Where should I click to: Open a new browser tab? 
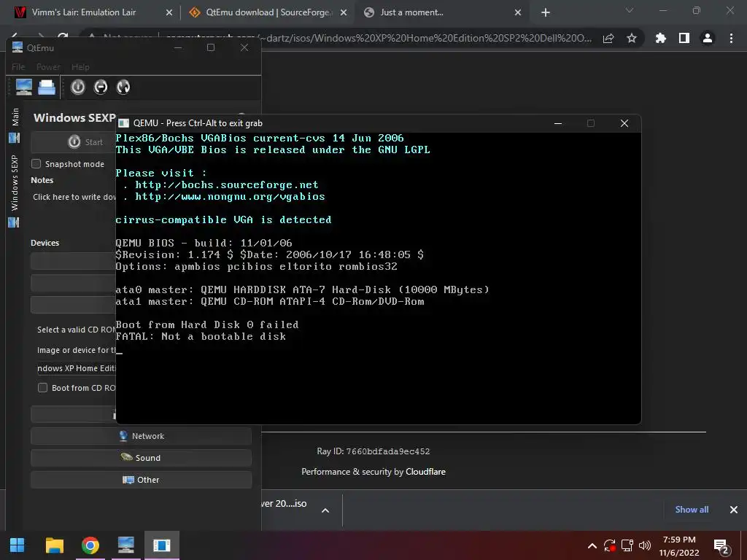click(x=546, y=12)
